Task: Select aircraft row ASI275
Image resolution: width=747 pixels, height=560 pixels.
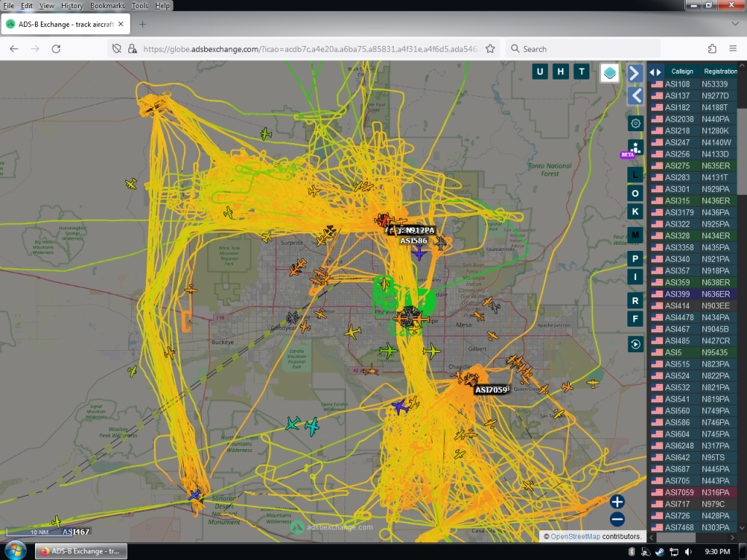Action: 694,166
